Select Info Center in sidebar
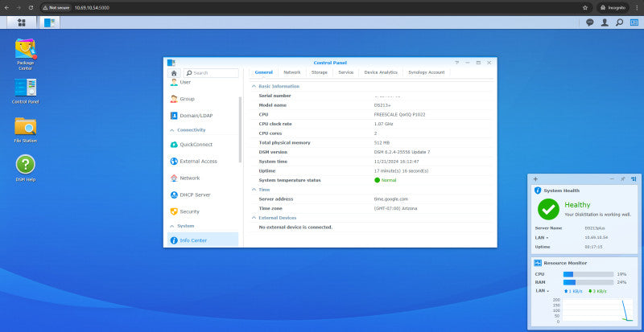This screenshot has width=644, height=332. coord(203,240)
